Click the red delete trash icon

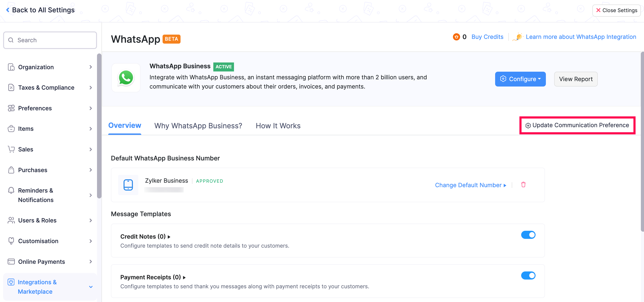click(x=523, y=185)
